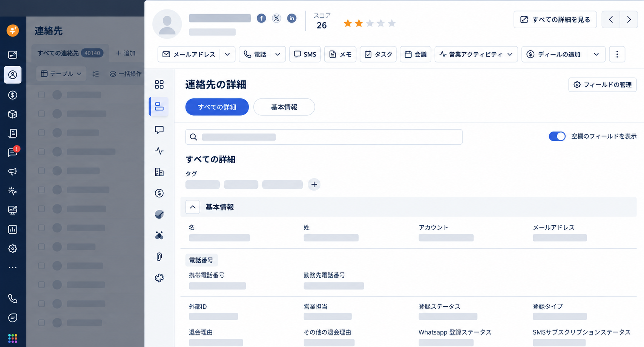The image size is (644, 347).
Task: Open the X (Twitter) profile icon
Action: pyautogui.click(x=276, y=18)
